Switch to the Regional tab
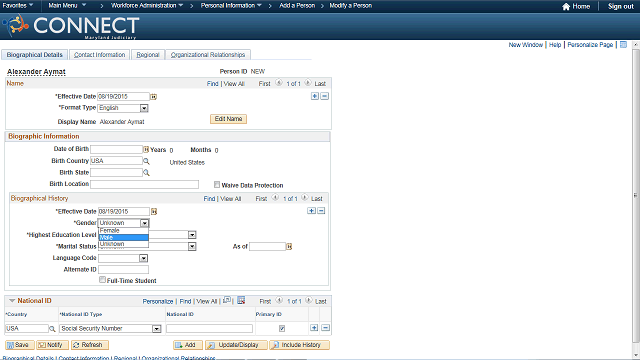 pos(148,55)
